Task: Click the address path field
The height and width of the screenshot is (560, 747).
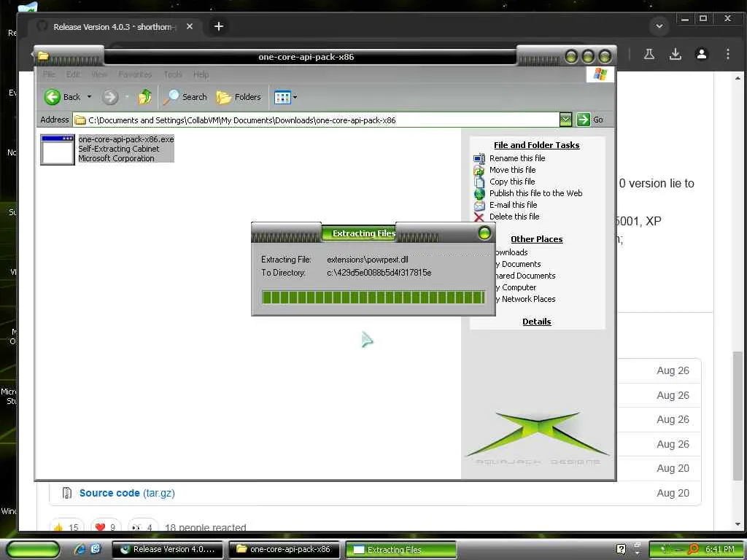Action: tap(316, 120)
